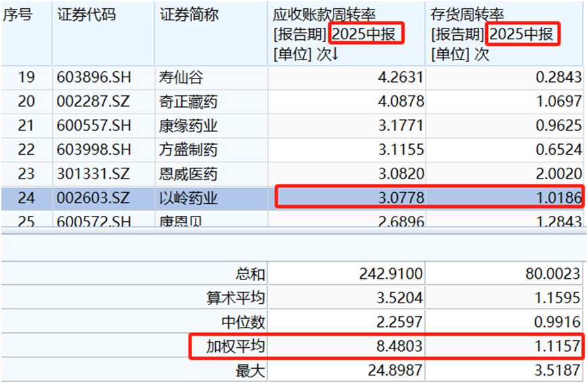This screenshot has width=588, height=383.
Task: Click the 1.0186 inventory turnover cell
Action: [504, 198]
